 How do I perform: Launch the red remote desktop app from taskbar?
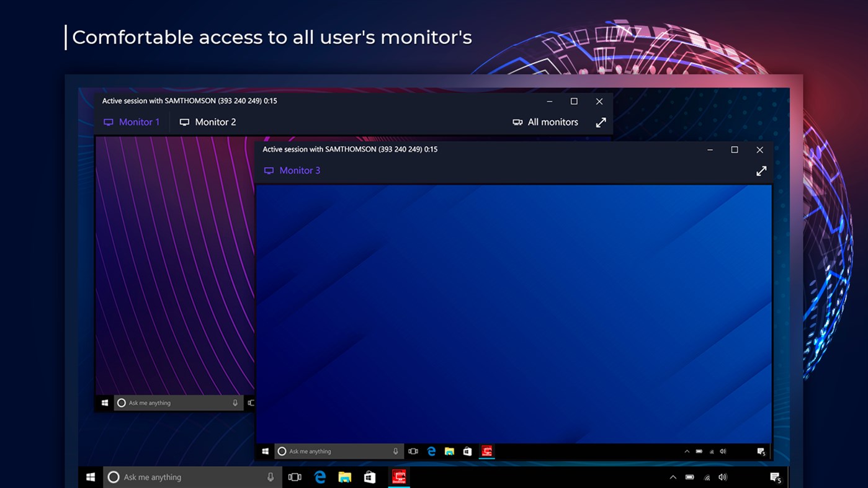point(399,477)
